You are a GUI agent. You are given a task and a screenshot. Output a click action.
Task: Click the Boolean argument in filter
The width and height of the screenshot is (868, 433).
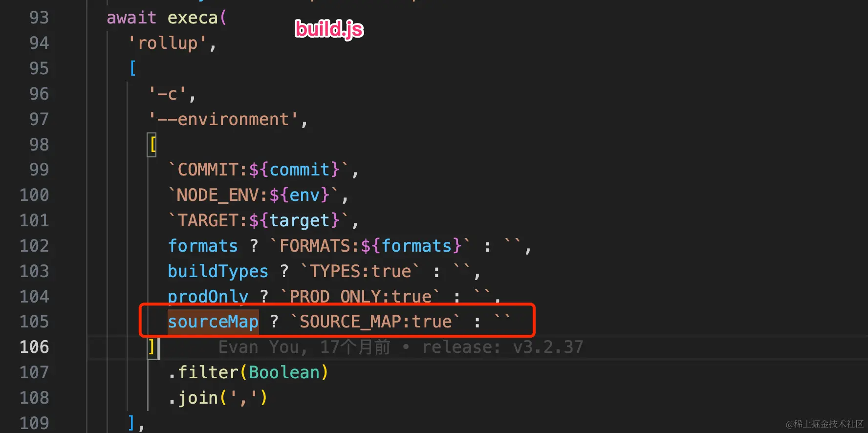point(284,372)
